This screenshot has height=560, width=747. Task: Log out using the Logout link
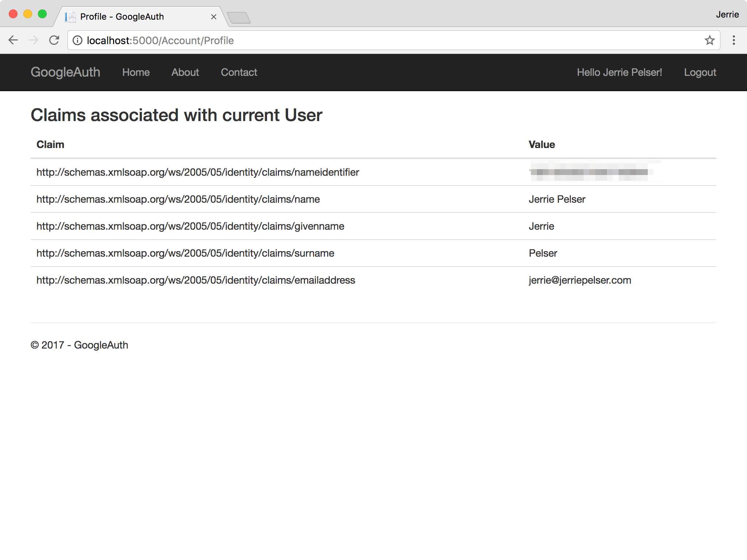(700, 72)
